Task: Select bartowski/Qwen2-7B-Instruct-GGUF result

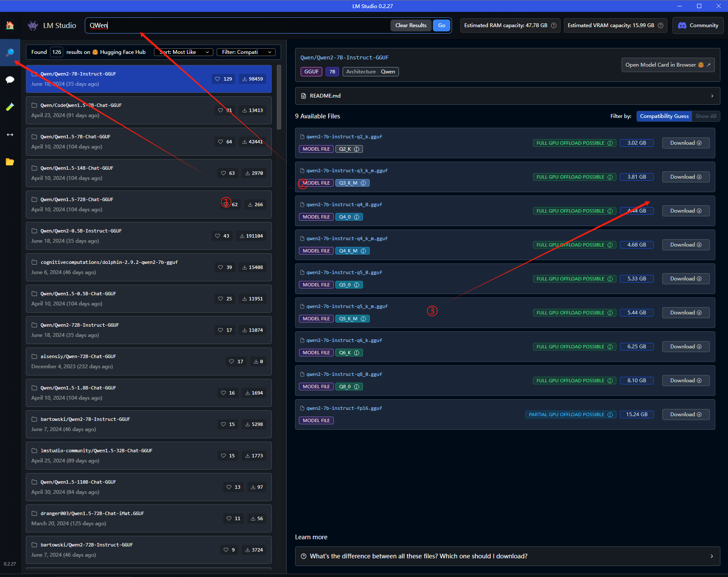Action: coord(149,424)
